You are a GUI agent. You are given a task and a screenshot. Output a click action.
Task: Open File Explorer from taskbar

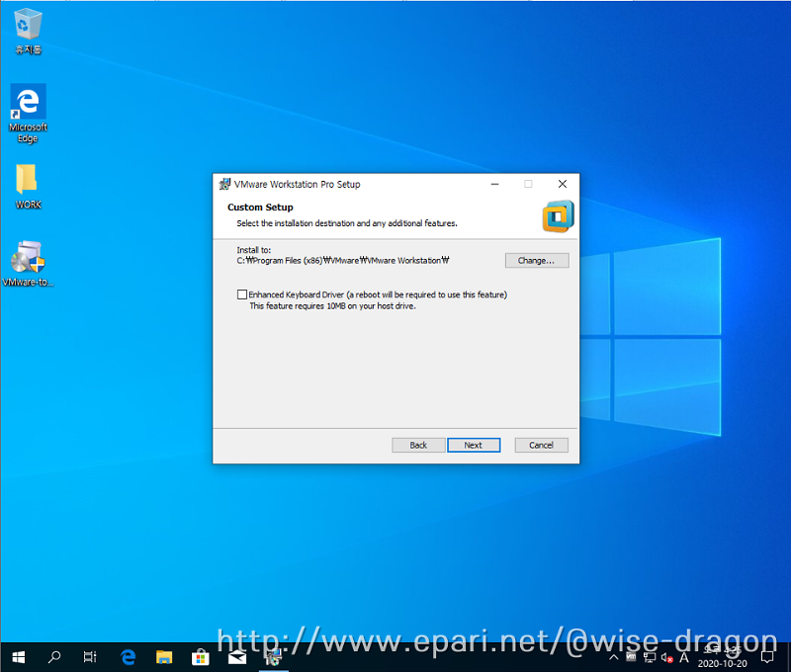pyautogui.click(x=164, y=657)
